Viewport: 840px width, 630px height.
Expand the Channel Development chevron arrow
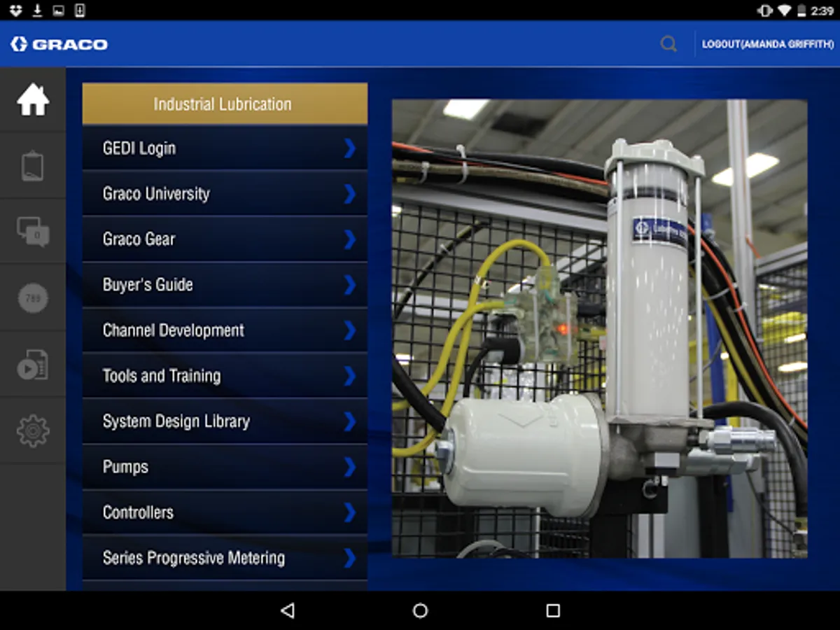coord(350,330)
